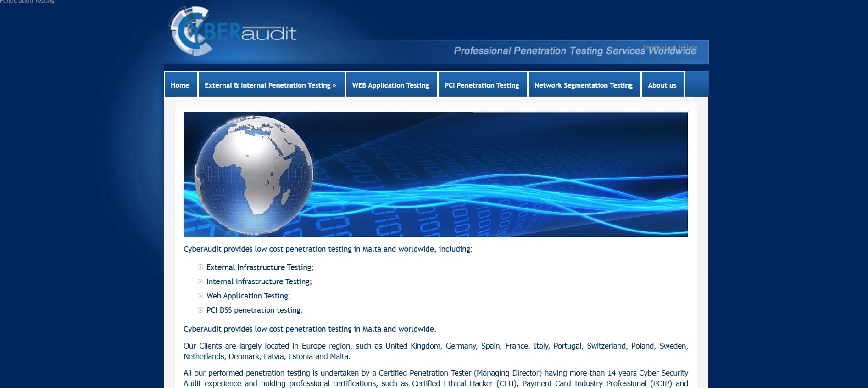Click the bullet icon beside PCI DSS penetration testing
868x388 pixels.
[x=200, y=310]
